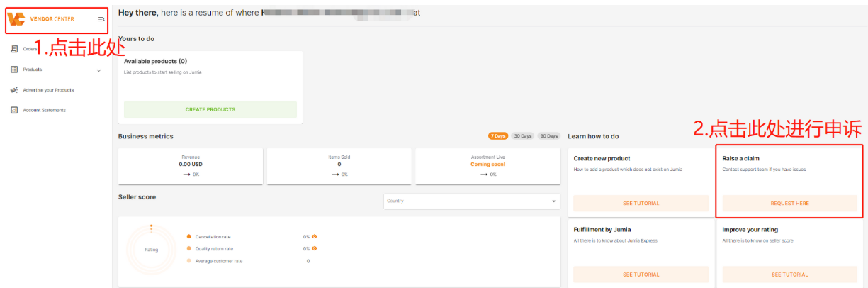Toggle the eye icon beside Cancellation rate

pyautogui.click(x=314, y=236)
